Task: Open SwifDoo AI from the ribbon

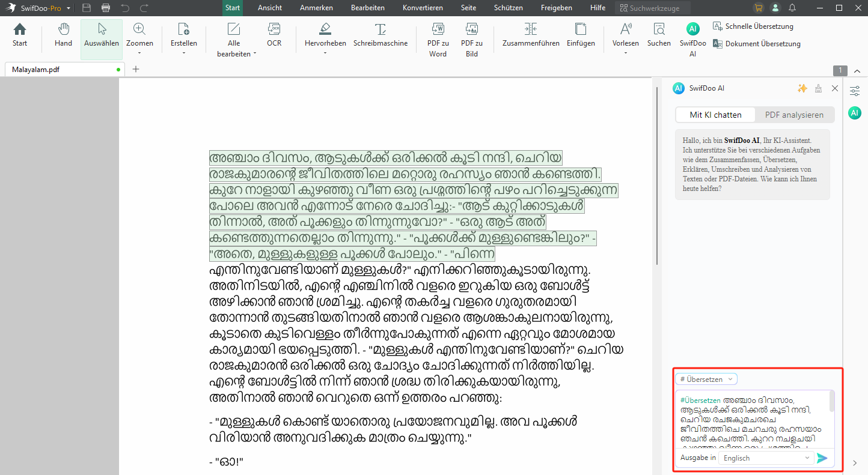Action: [x=693, y=40]
